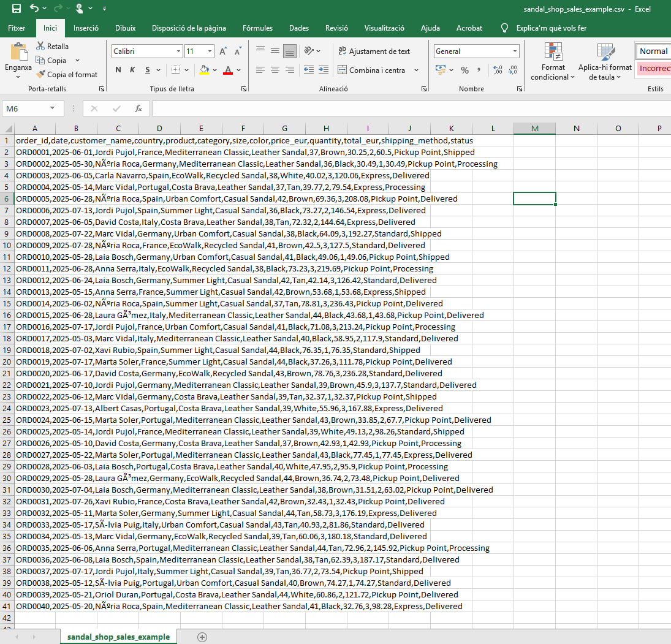Open the General number format dropdown
The width and height of the screenshot is (671, 644).
(x=515, y=51)
